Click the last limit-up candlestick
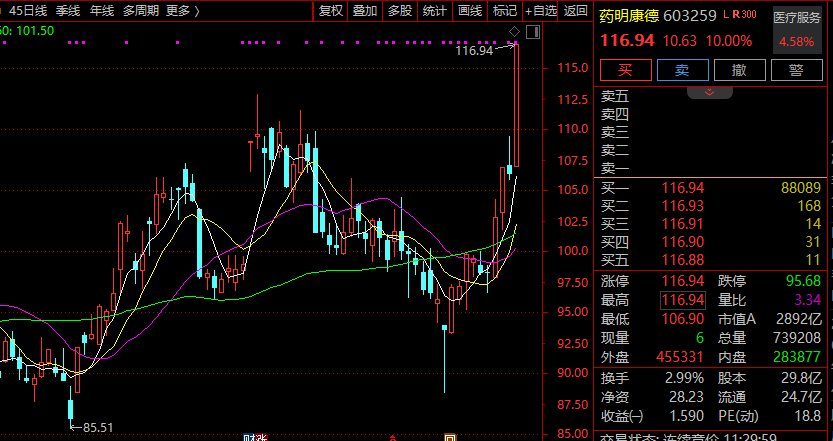Image resolution: width=833 pixels, height=441 pixels. (516, 105)
